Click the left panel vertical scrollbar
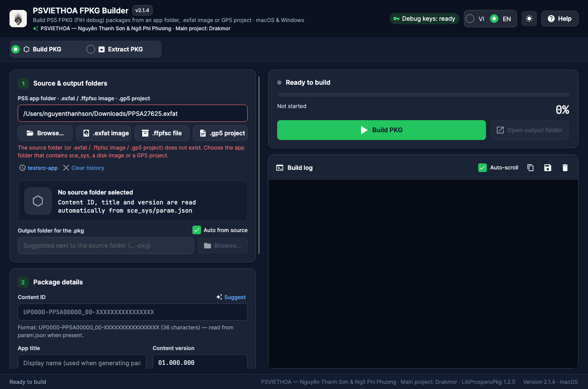 (259, 165)
